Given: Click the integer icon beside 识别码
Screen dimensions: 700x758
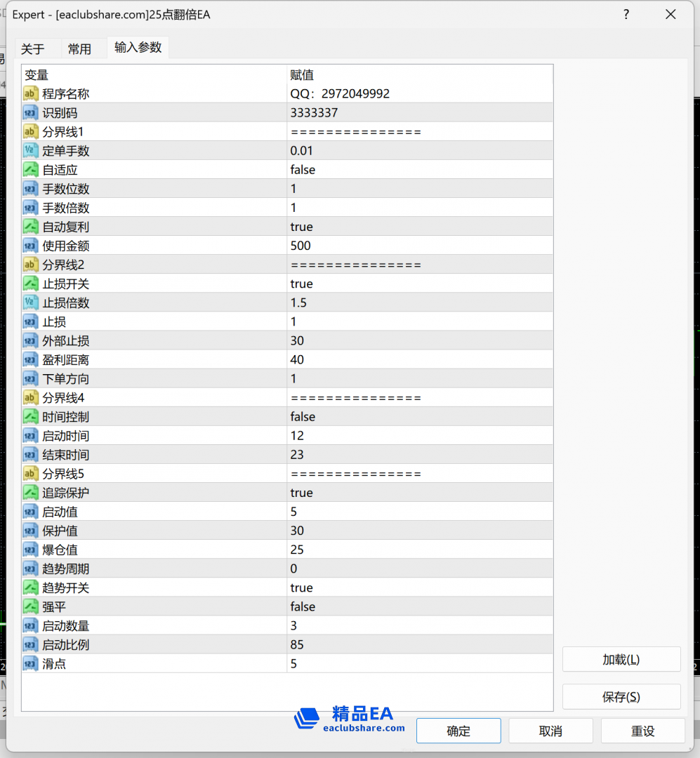Looking at the screenshot, I should coord(30,113).
